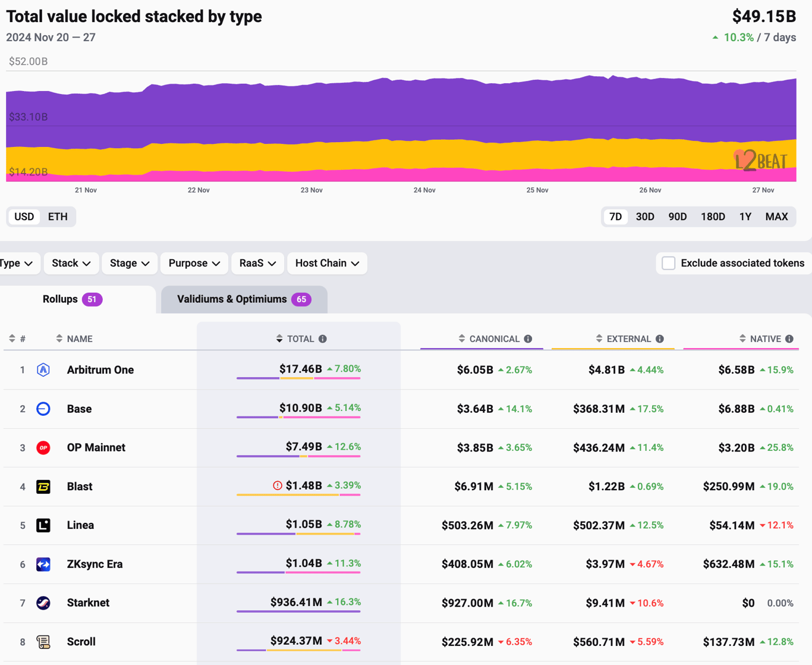
Task: Click sort arrows beside TOTAL header
Action: 279,338
